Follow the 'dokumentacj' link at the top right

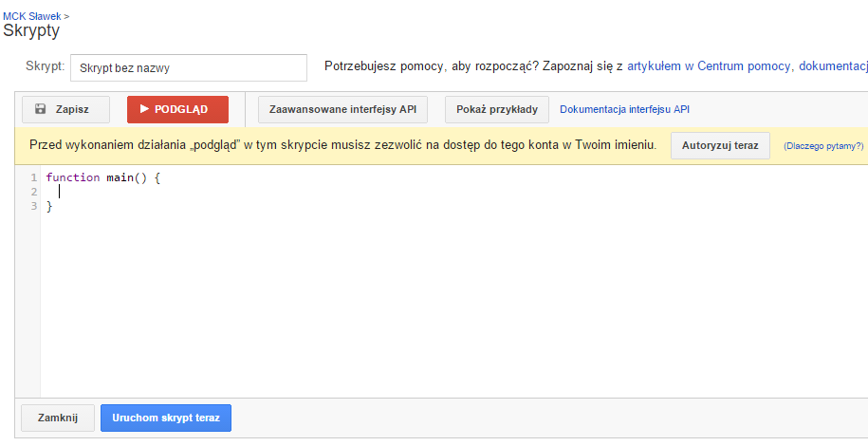pos(833,66)
